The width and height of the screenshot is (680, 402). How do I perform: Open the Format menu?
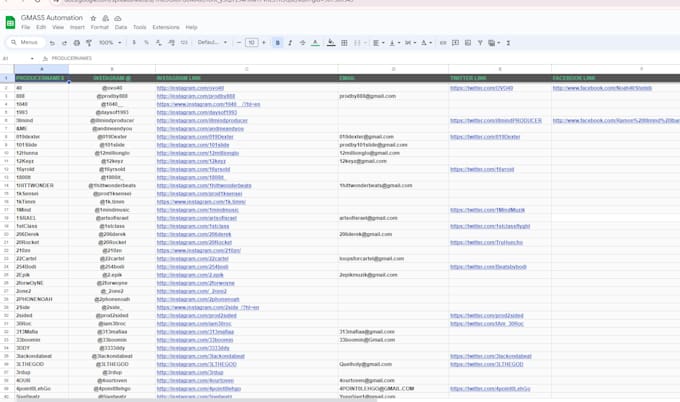(99, 27)
